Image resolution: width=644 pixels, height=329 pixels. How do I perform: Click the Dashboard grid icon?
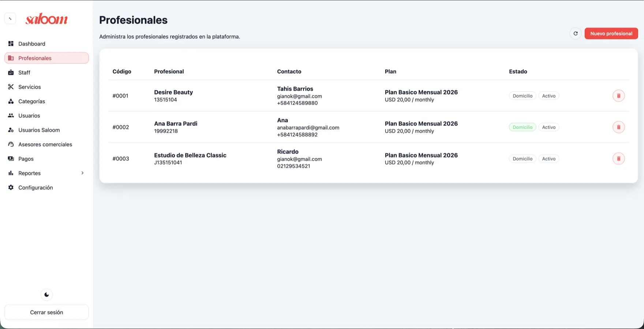tap(11, 44)
